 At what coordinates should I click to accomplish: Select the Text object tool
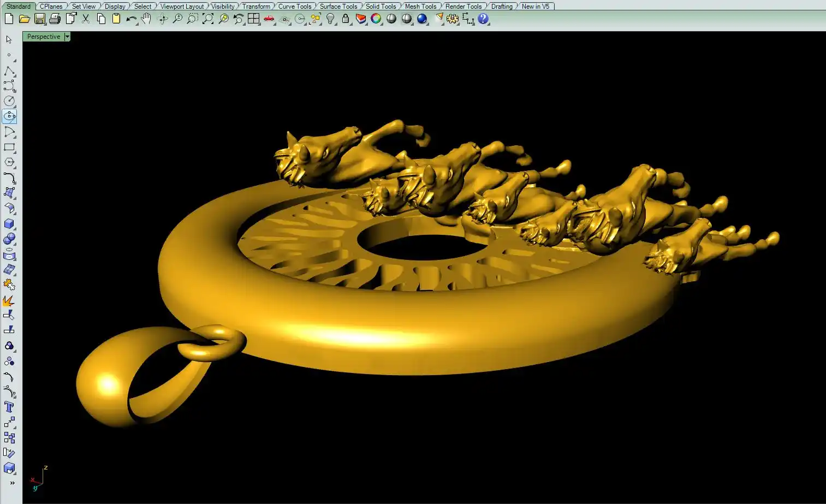pyautogui.click(x=9, y=407)
